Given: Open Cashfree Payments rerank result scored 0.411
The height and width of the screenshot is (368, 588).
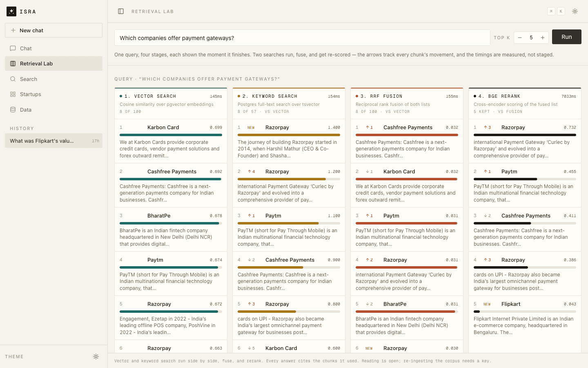Looking at the screenshot, I should 525,229.
